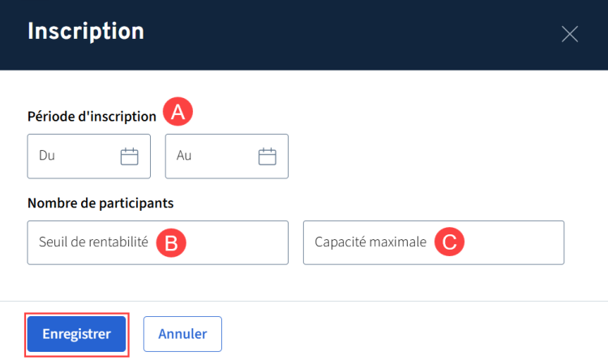Open the calendar picker in Au field

coord(268,156)
